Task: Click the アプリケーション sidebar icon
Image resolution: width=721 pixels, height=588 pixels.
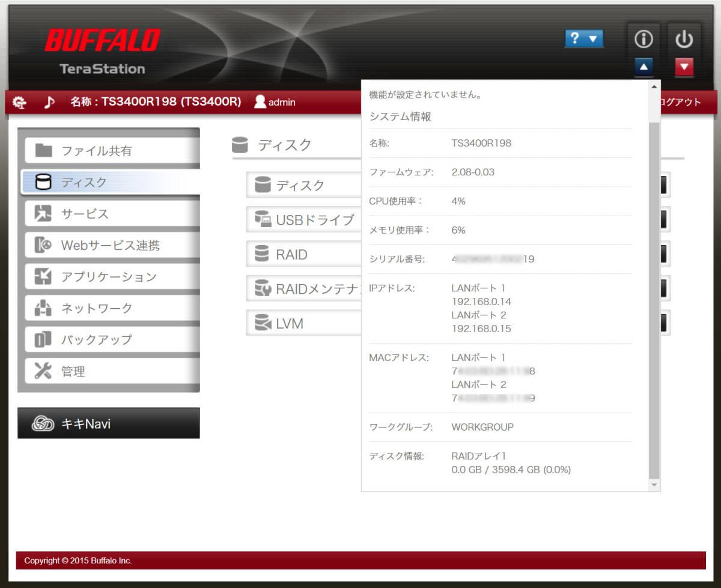Action: pos(43,277)
